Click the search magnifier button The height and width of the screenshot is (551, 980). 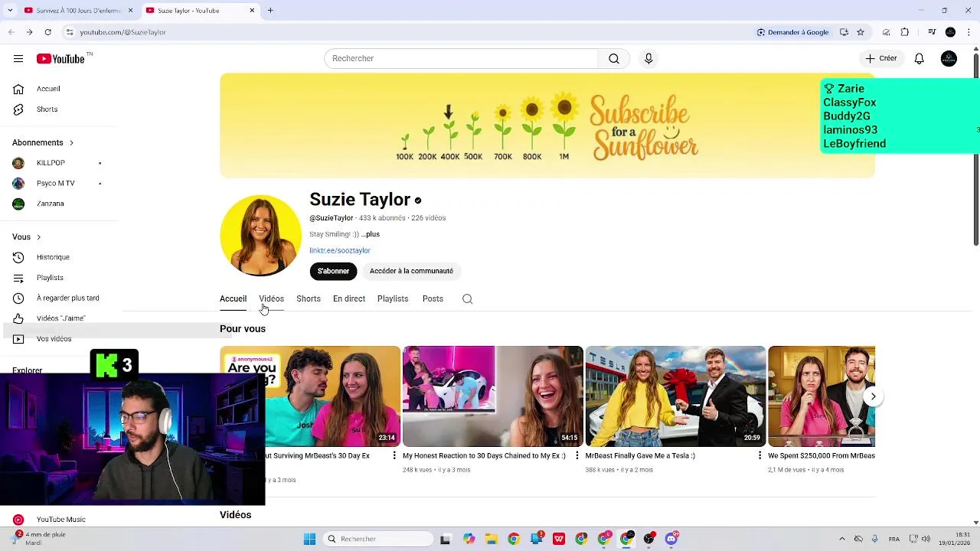coord(614,59)
